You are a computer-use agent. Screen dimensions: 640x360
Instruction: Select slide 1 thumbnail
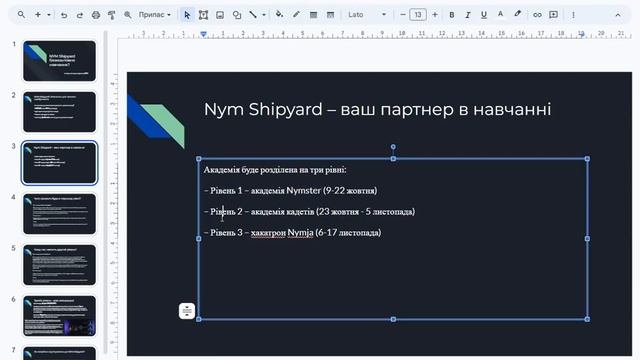pyautogui.click(x=60, y=61)
